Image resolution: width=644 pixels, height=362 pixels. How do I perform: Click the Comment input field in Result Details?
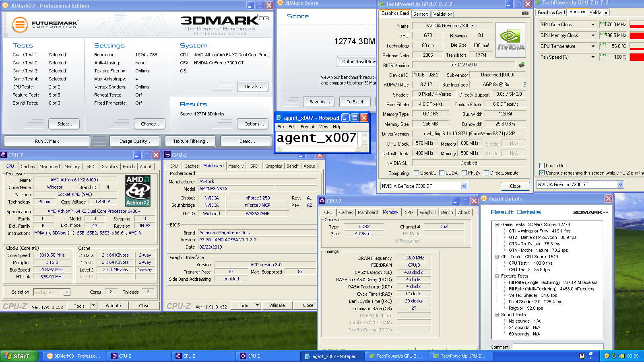click(558, 347)
